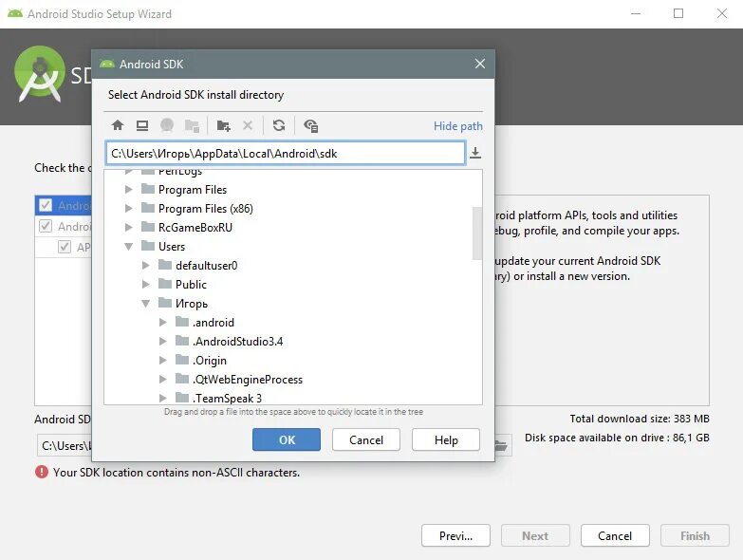This screenshot has width=743, height=560.
Task: Expand the .QtWebEngineProcess folder
Action: click(163, 379)
